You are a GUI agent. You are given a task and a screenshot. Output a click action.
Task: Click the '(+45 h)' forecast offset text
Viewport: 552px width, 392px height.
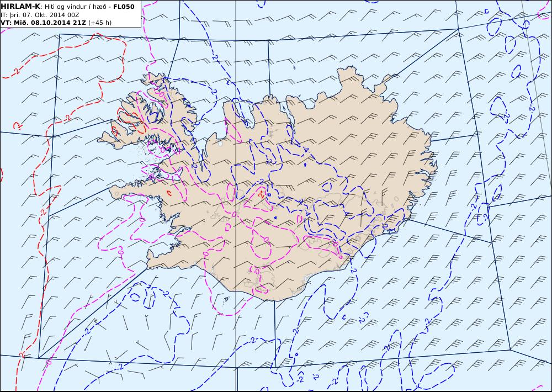[99, 23]
